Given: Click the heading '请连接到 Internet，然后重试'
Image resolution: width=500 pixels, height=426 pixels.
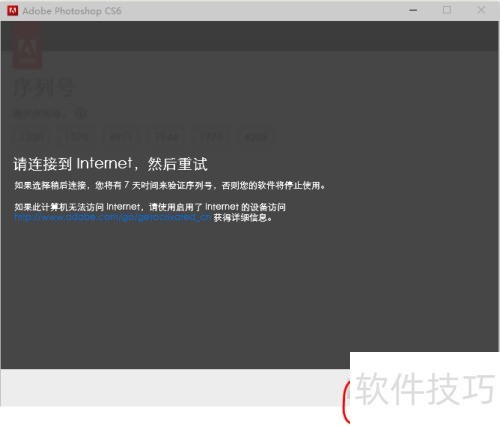Looking at the screenshot, I should 110,164.
